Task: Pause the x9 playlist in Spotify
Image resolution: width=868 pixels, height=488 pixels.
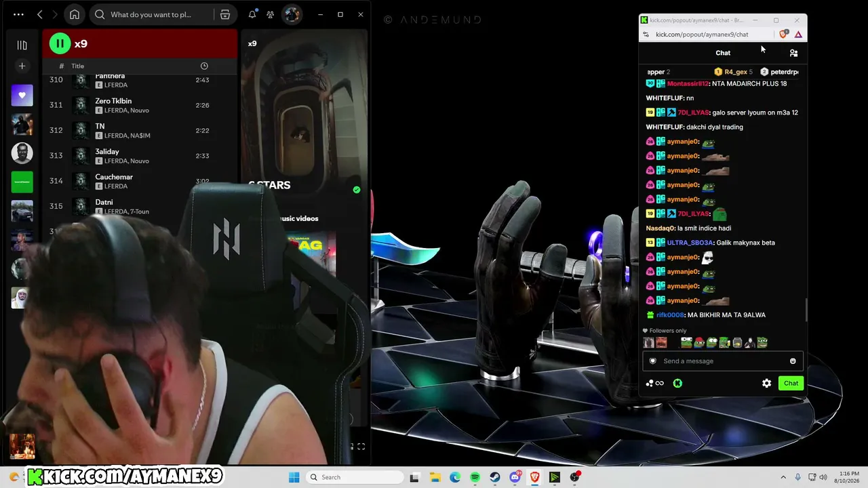Action: pyautogui.click(x=60, y=44)
